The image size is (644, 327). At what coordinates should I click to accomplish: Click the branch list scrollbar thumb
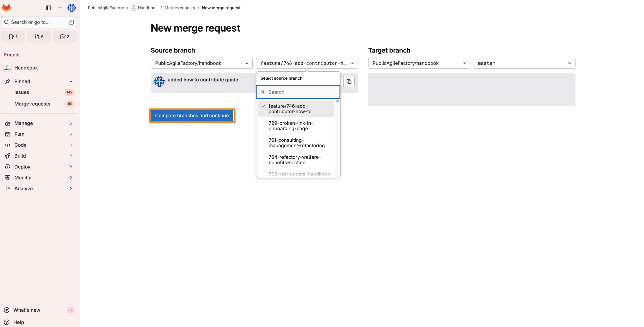click(x=338, y=101)
